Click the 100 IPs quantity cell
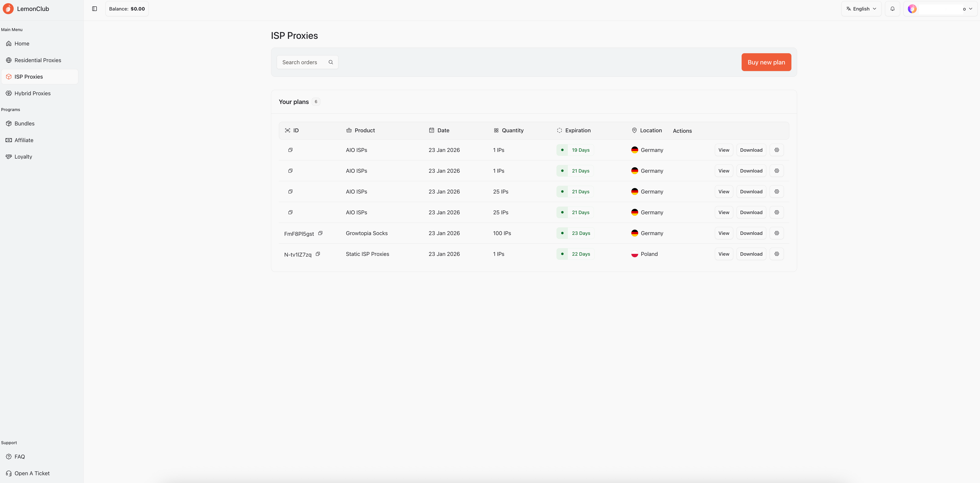Viewport: 980px width, 483px height. (502, 233)
